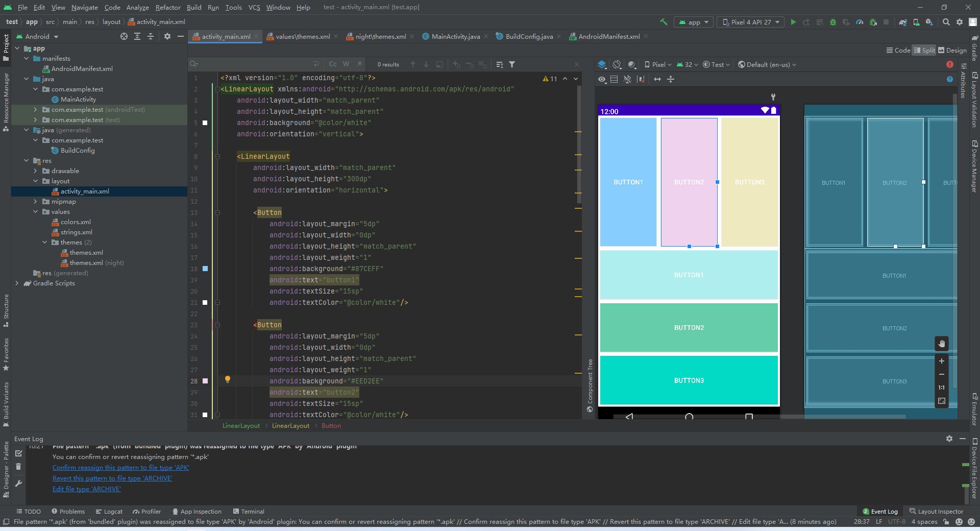This screenshot has height=531, width=980.
Task: Click Attach Debugger to Android Process icon
Action: point(873,22)
